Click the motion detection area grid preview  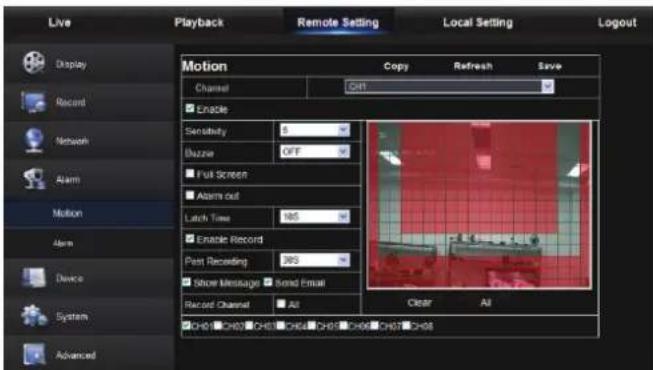[479, 205]
